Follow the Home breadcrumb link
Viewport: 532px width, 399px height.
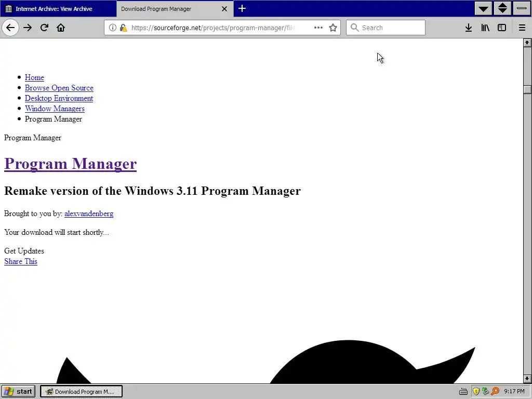(34, 77)
